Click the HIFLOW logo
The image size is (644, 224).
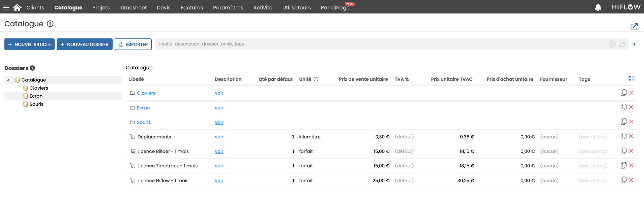click(626, 7)
